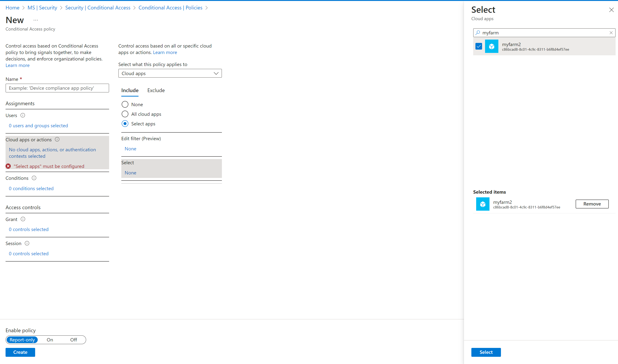Click Learn more under policy description
This screenshot has width=618, height=364.
coord(17,65)
